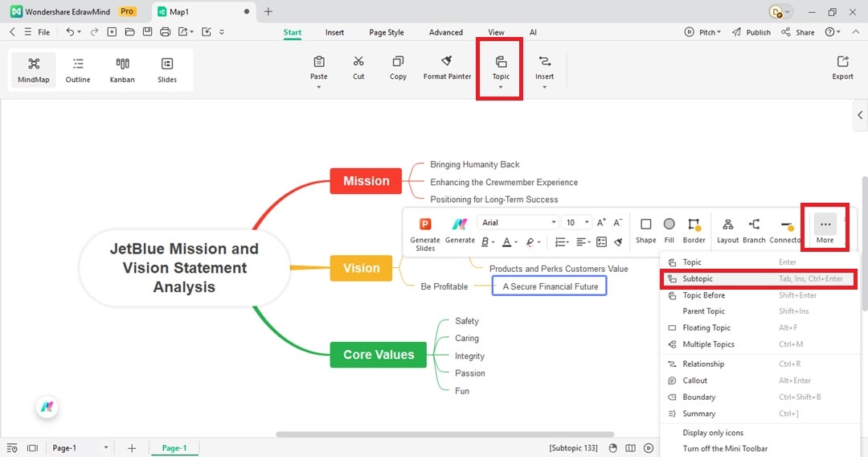The height and width of the screenshot is (457, 868).
Task: Click the Export icon
Action: (x=842, y=61)
